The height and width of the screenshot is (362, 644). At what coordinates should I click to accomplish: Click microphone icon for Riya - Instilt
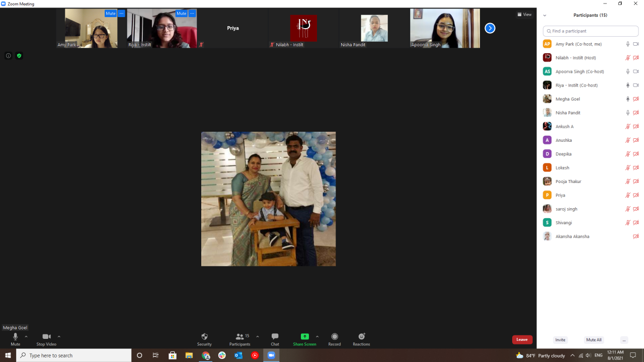[x=627, y=85]
